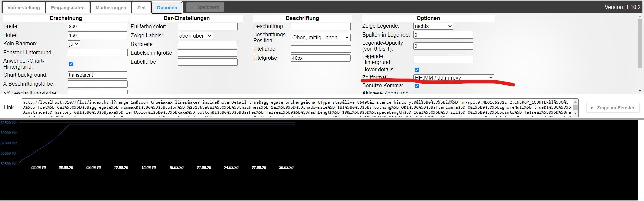The height and width of the screenshot is (201, 644).
Task: Click the options panel vertical scrollbar
Action: (640, 44)
